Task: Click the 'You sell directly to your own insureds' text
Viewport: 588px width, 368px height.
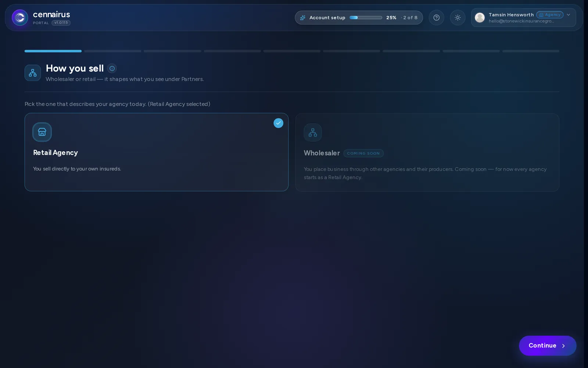Action: click(x=77, y=169)
